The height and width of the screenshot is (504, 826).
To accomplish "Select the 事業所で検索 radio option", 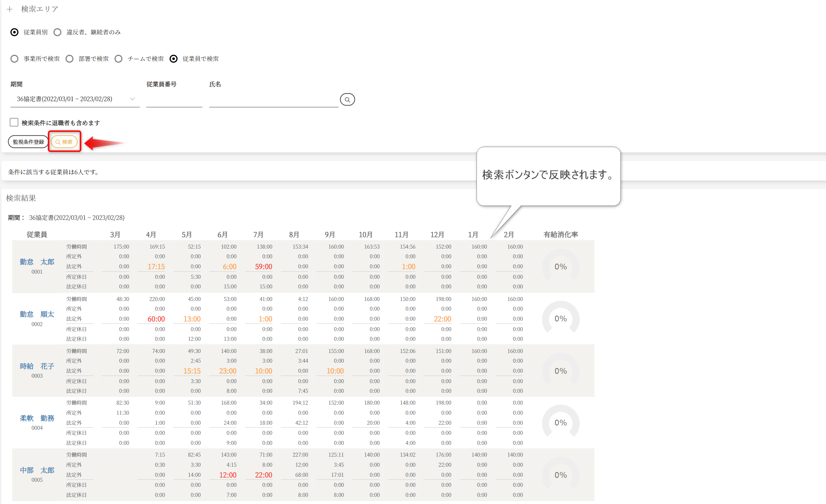I will click(14, 59).
